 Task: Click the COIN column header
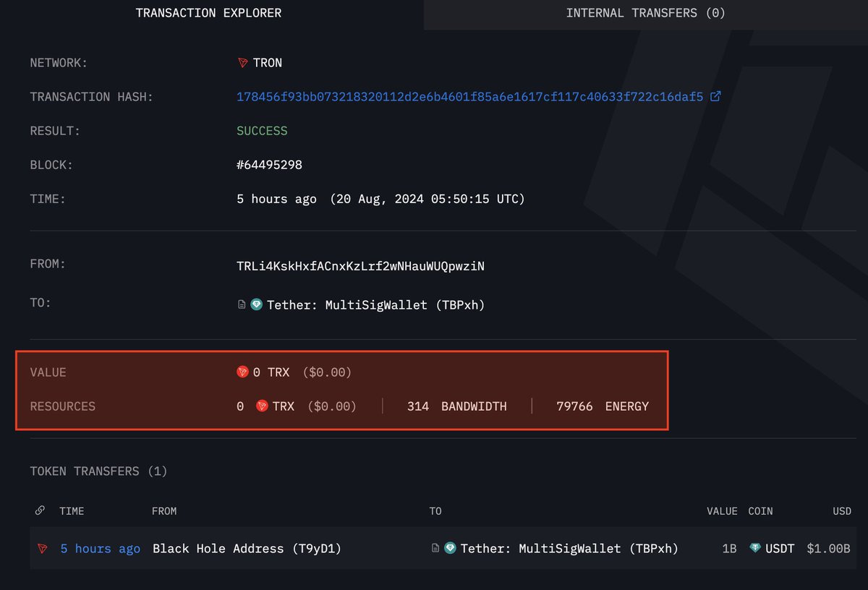[760, 511]
